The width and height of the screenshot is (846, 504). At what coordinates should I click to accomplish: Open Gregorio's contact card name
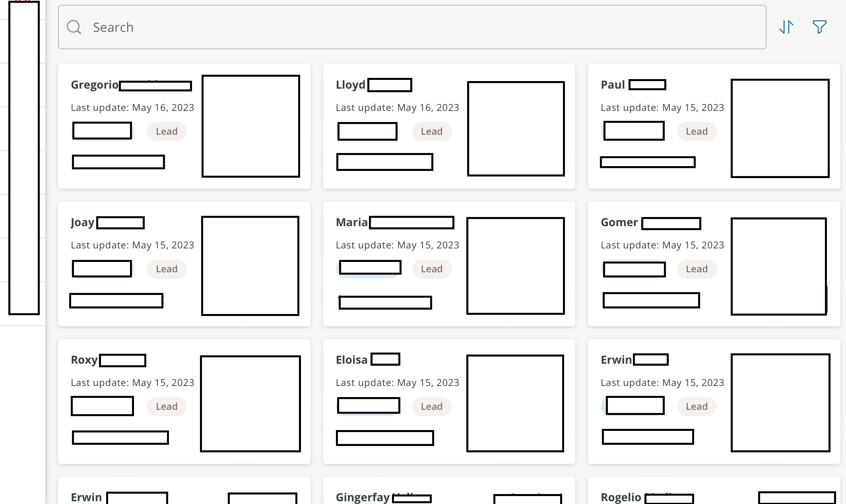pos(95,85)
